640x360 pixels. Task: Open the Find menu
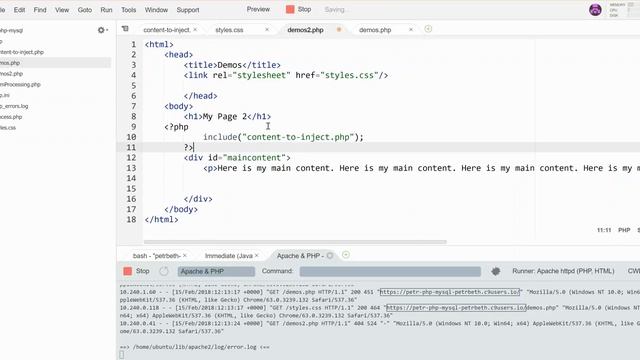click(x=40, y=10)
